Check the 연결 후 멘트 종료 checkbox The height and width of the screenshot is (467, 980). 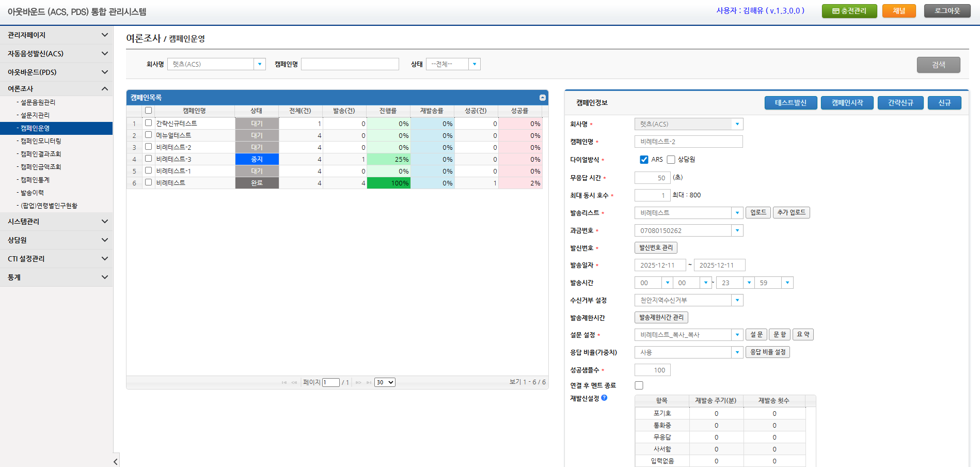click(x=639, y=385)
